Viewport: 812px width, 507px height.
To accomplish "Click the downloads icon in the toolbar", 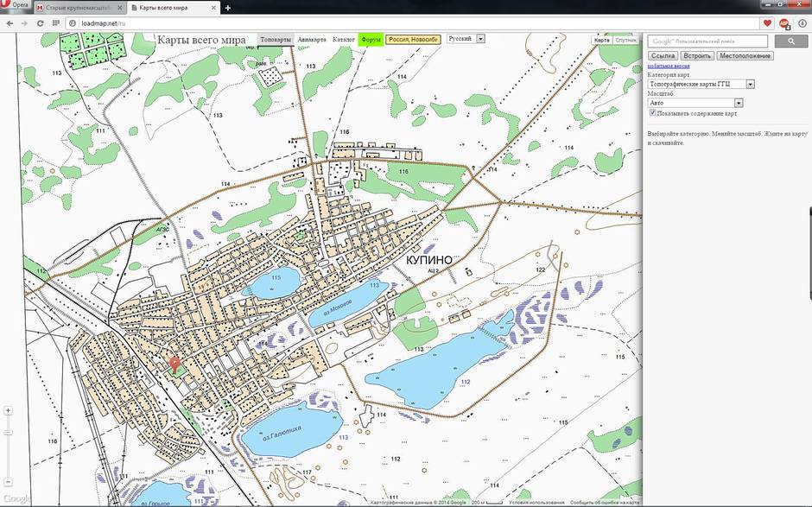I will (x=801, y=23).
